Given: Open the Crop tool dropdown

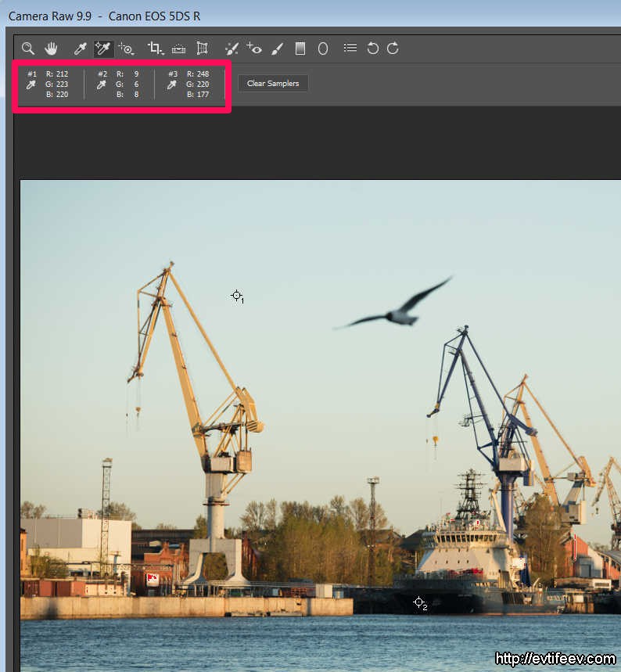Looking at the screenshot, I should (156, 49).
